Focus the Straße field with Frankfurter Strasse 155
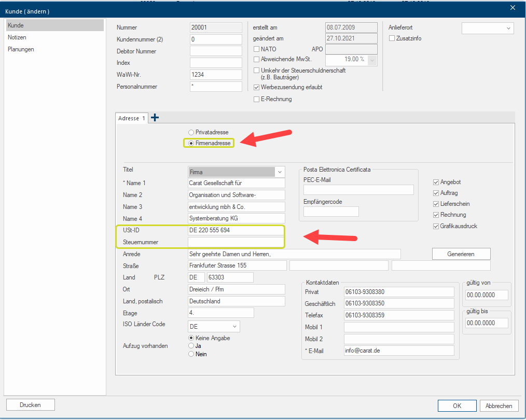 point(238,265)
